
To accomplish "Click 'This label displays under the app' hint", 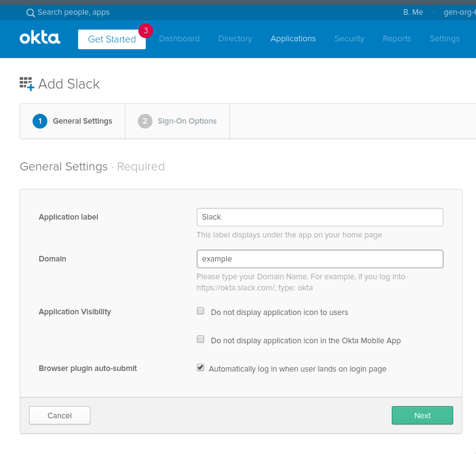I will tap(289, 235).
